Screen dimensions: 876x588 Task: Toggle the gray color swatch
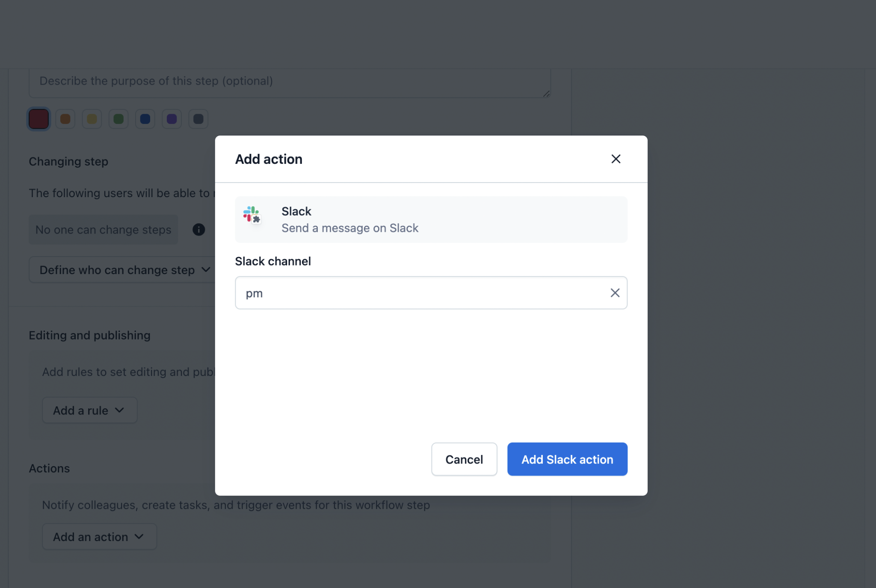point(198,118)
